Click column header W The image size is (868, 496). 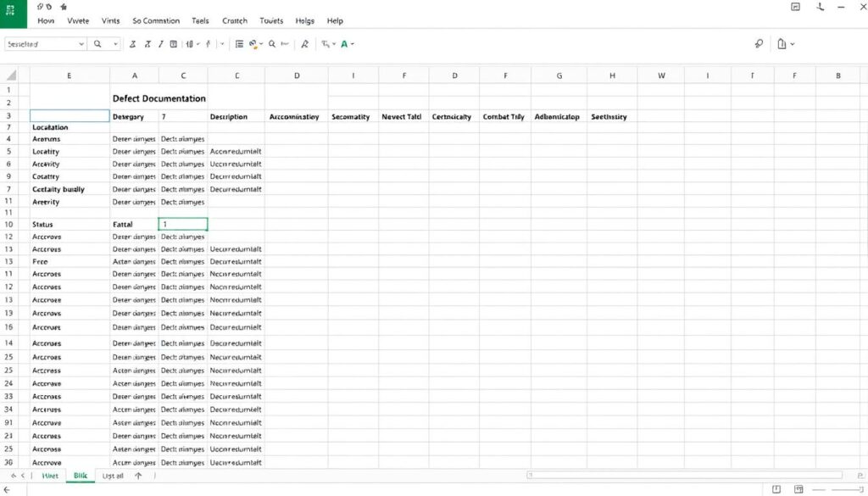pos(661,75)
